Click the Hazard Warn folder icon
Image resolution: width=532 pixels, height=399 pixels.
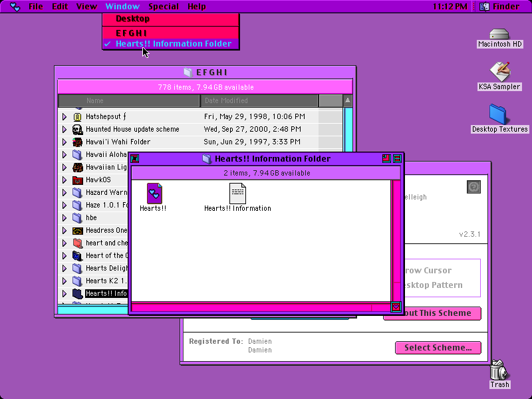77,193
